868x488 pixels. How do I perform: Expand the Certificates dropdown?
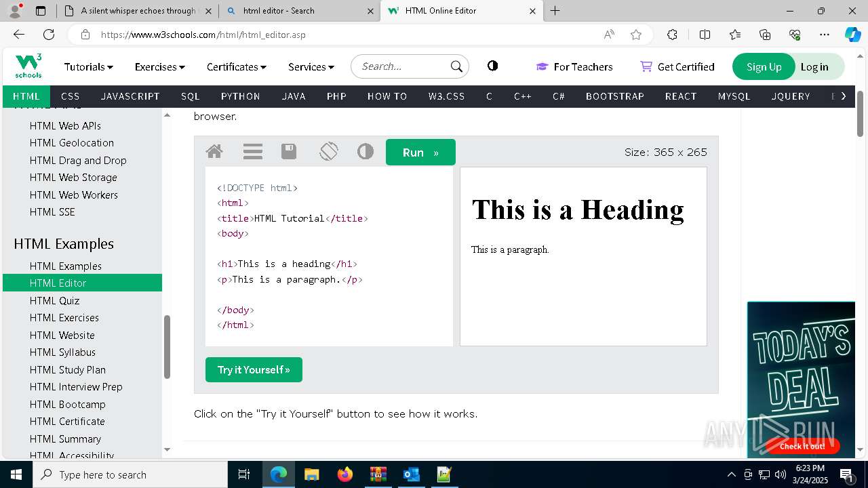[237, 66]
